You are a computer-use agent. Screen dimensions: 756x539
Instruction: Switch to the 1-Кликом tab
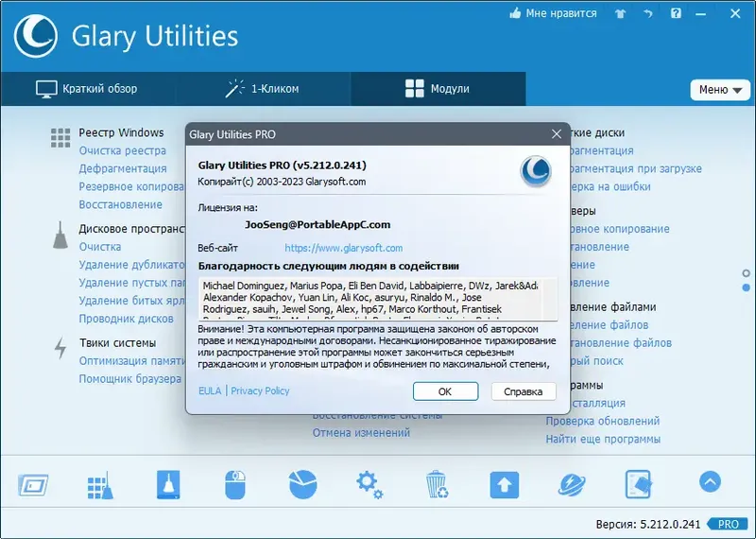pyautogui.click(x=262, y=89)
